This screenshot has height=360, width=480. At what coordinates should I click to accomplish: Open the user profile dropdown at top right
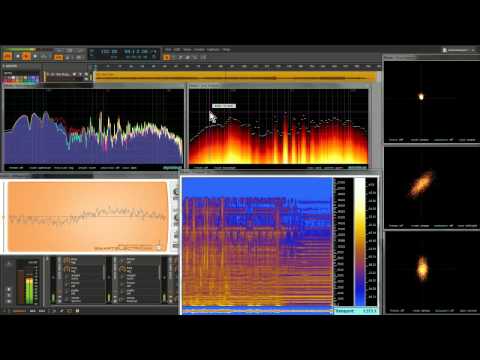tap(459, 50)
